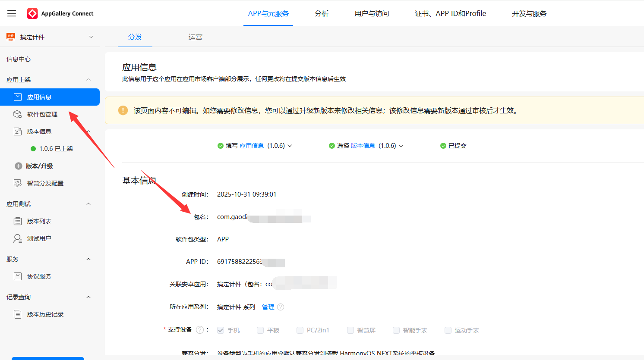644x360 pixels.
Task: Toggle the 运动手表 device checkbox
Action: tap(448, 330)
